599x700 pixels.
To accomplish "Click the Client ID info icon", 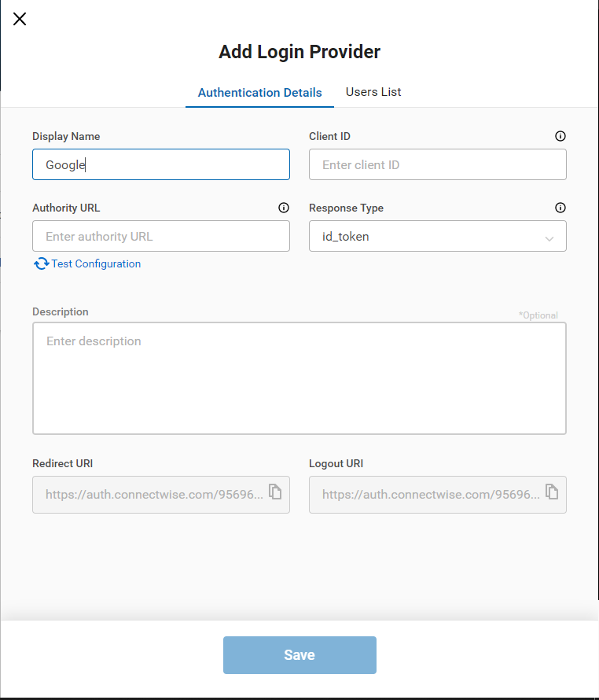I will (560, 136).
